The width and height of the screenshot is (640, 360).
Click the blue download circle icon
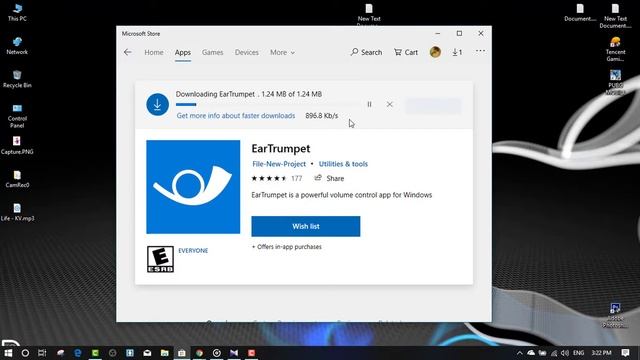tap(158, 104)
